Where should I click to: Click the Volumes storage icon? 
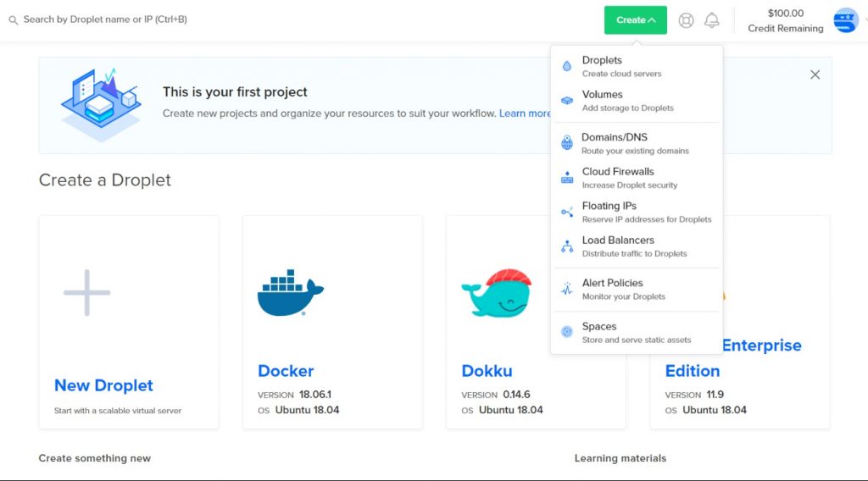coord(567,101)
